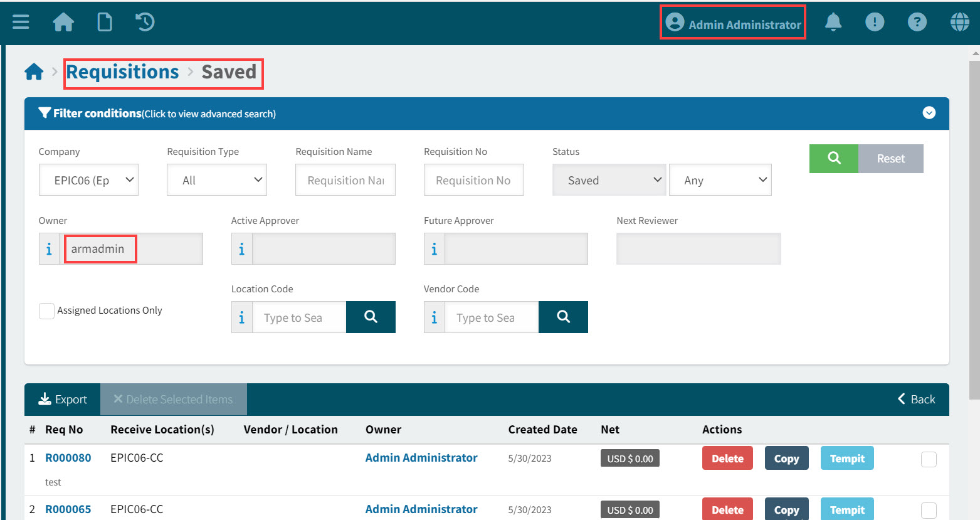This screenshot has height=520, width=980.
Task: Expand the Requisition Type dropdown
Action: [217, 180]
